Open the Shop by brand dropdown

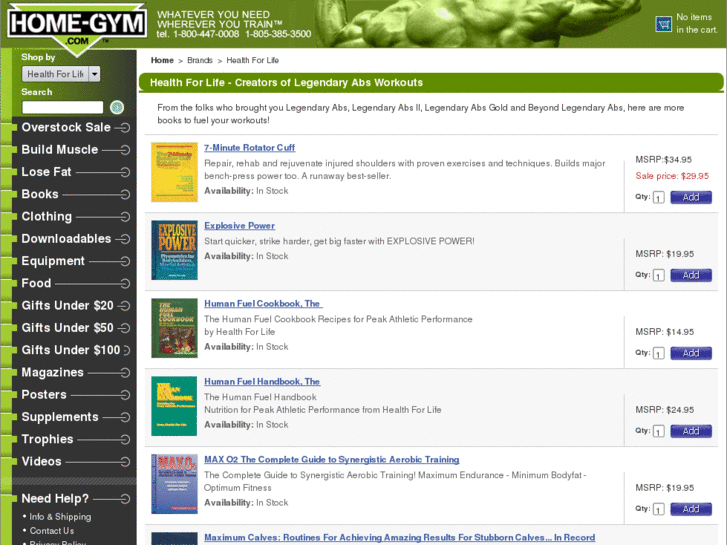pyautogui.click(x=61, y=74)
